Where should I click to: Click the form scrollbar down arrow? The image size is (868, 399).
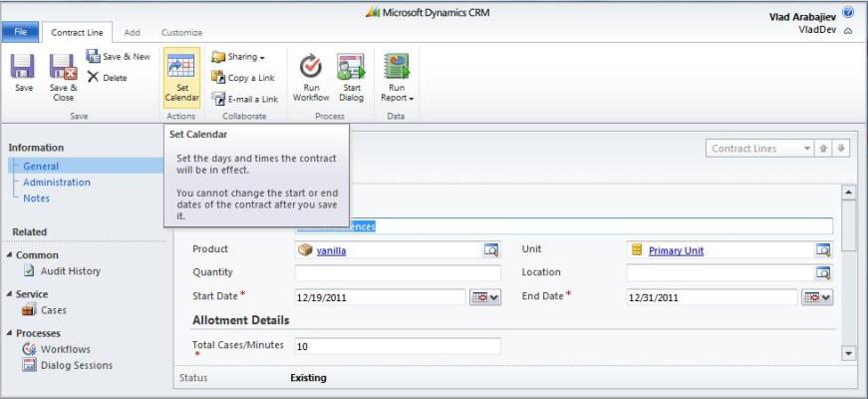pos(848,352)
